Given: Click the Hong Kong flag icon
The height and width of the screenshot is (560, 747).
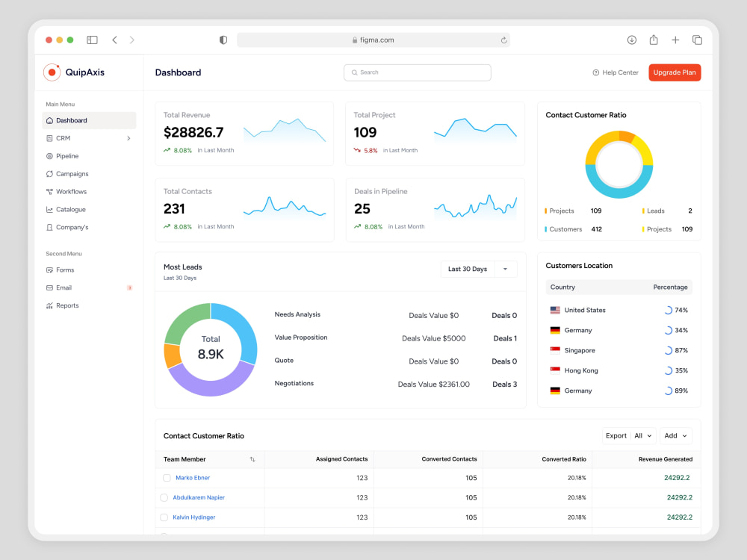Looking at the screenshot, I should tap(555, 370).
